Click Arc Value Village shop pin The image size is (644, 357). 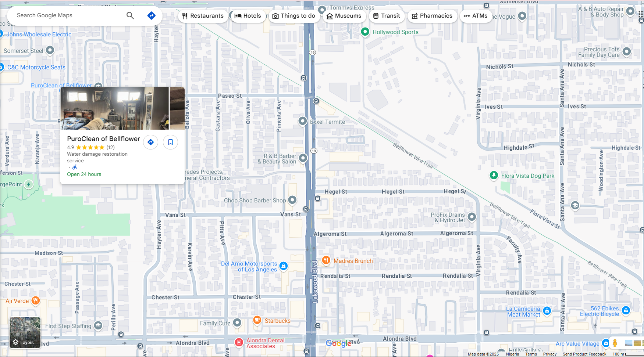605,343
